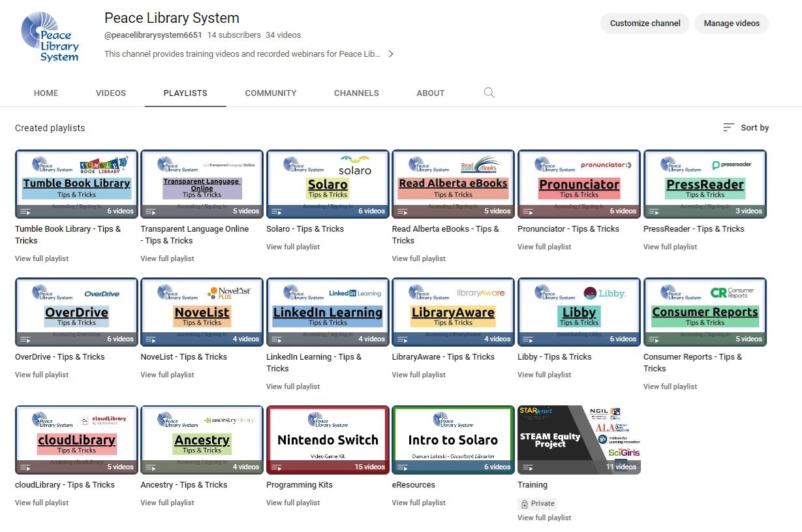Click the Private lock badge under Training
Screen dimensions: 802x532
537,503
